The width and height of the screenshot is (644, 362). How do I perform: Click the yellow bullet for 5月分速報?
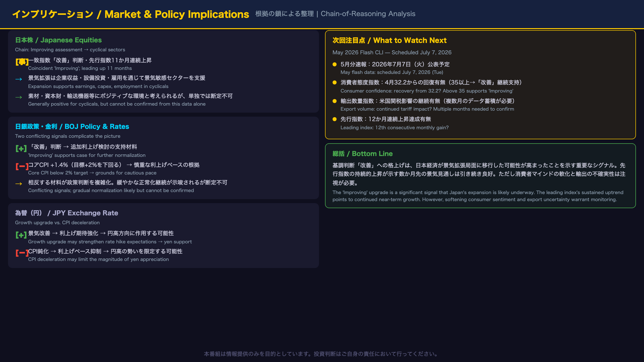(335, 64)
